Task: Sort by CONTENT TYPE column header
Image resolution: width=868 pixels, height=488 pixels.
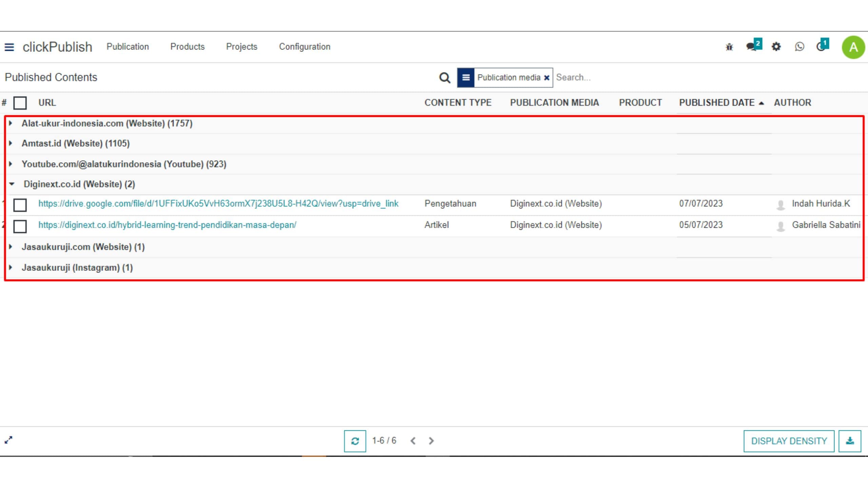Action: (x=458, y=103)
